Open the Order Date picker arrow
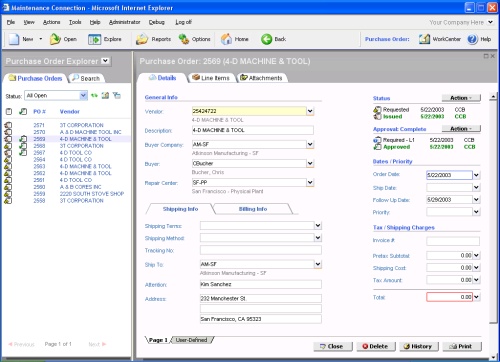The width and height of the screenshot is (500, 362). tap(476, 175)
